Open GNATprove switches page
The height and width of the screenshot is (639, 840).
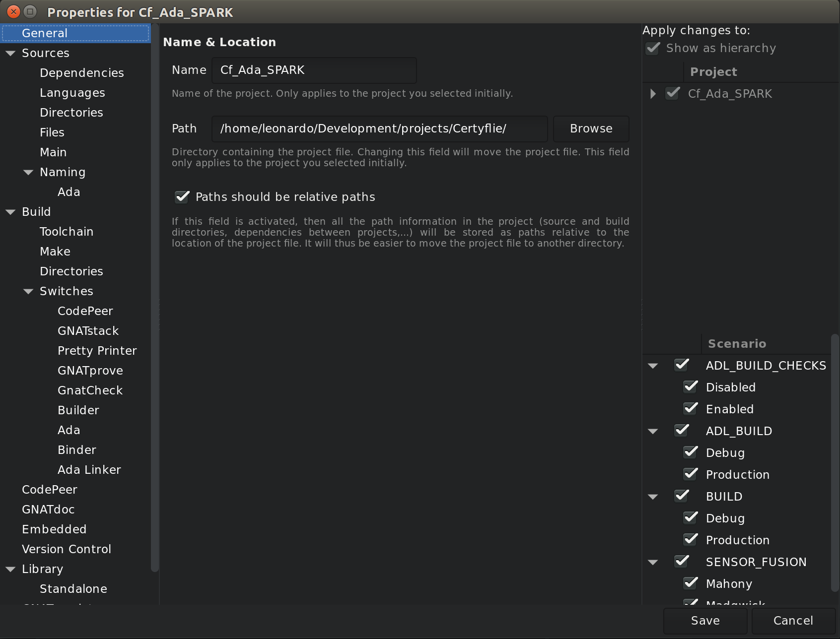(90, 371)
